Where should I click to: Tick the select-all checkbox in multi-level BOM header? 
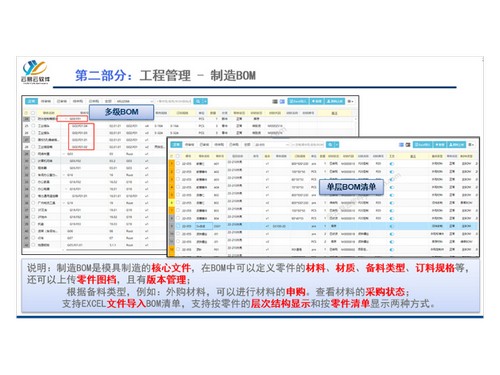pos(33,113)
